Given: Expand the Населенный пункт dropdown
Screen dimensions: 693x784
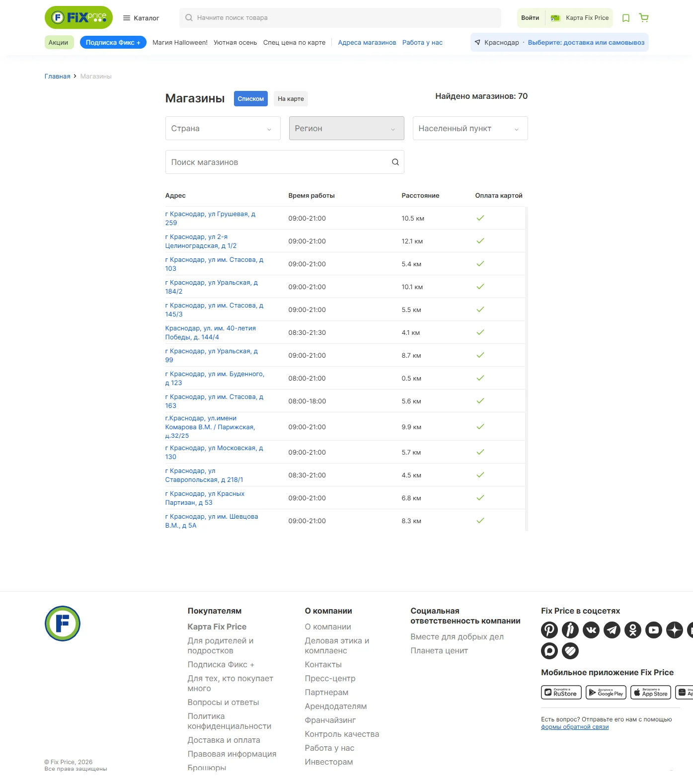Looking at the screenshot, I should 470,128.
